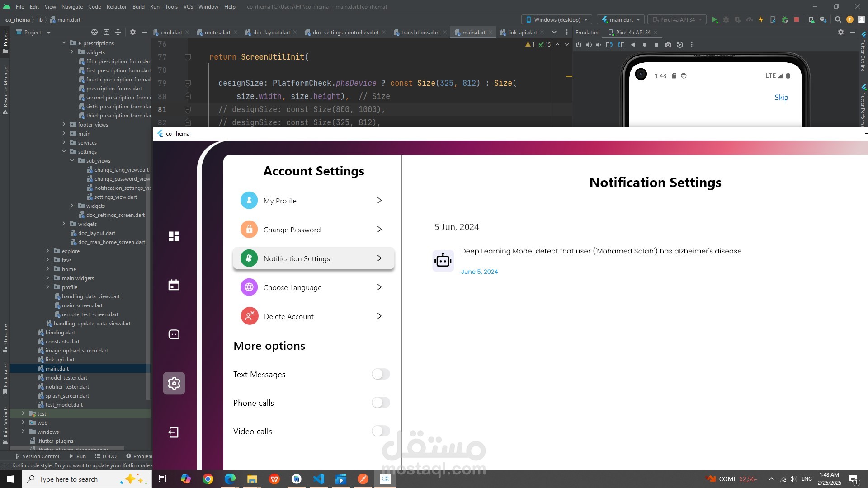Viewport: 868px width, 488px height.
Task: Click the Windows taskbar search box
Action: pos(87,479)
